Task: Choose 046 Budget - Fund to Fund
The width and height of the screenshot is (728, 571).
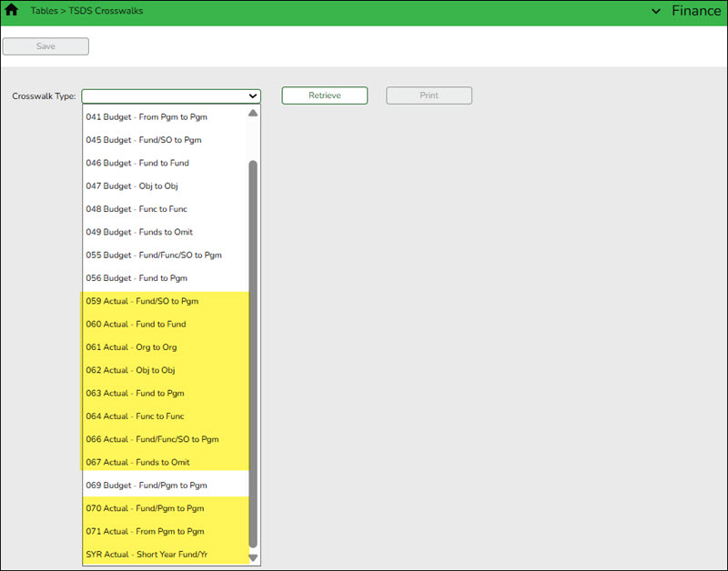Action: point(136,163)
